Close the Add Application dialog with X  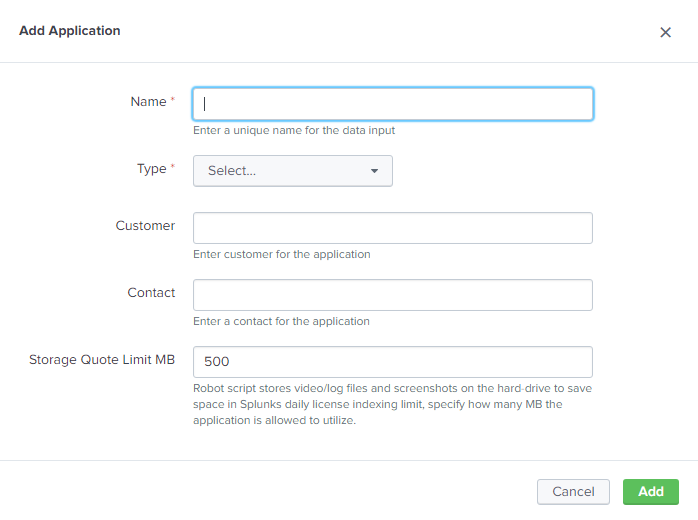point(665,32)
